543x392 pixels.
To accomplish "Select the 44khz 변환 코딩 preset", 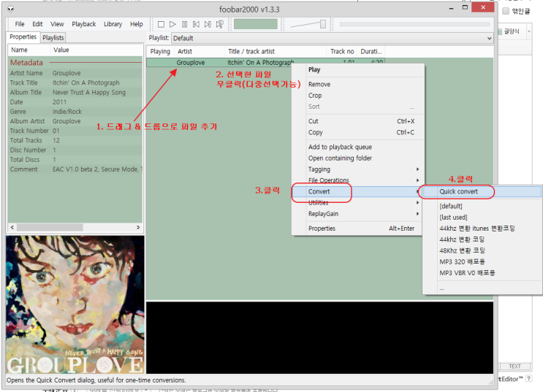I will (482, 239).
